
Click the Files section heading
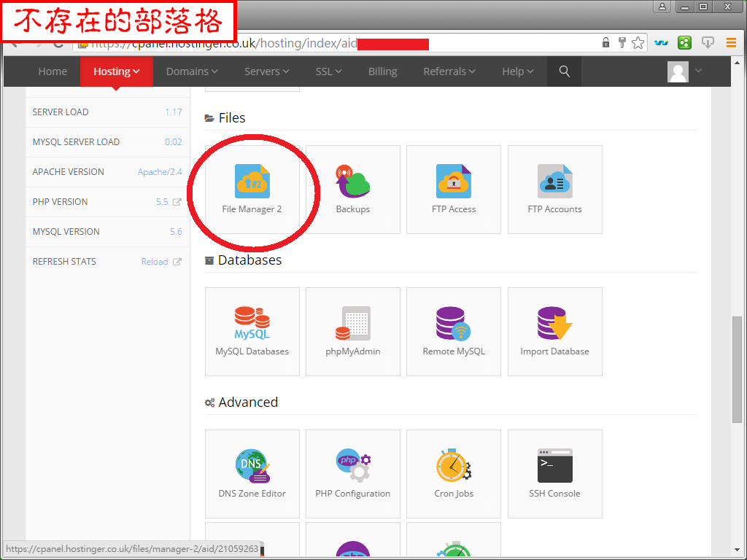(231, 117)
